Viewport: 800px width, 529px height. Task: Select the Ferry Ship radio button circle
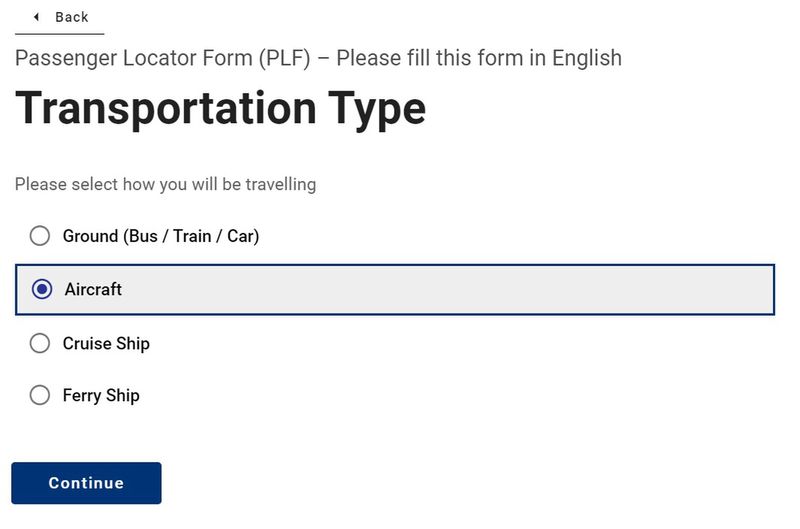[40, 395]
